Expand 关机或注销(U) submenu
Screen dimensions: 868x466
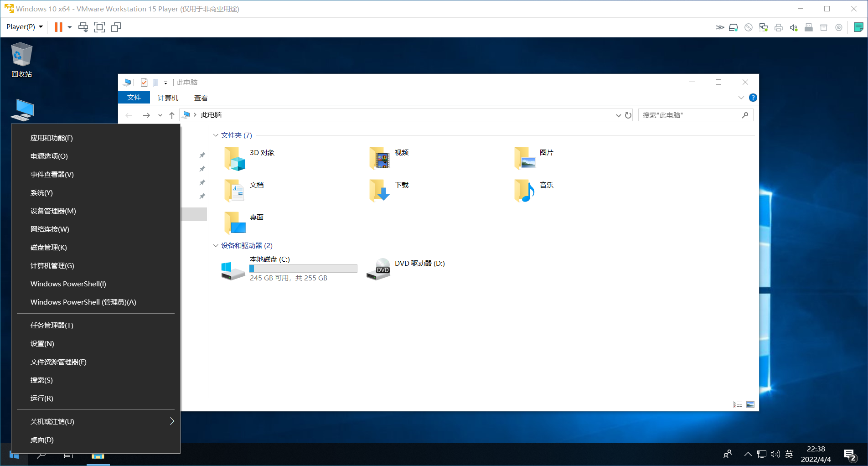pos(96,422)
